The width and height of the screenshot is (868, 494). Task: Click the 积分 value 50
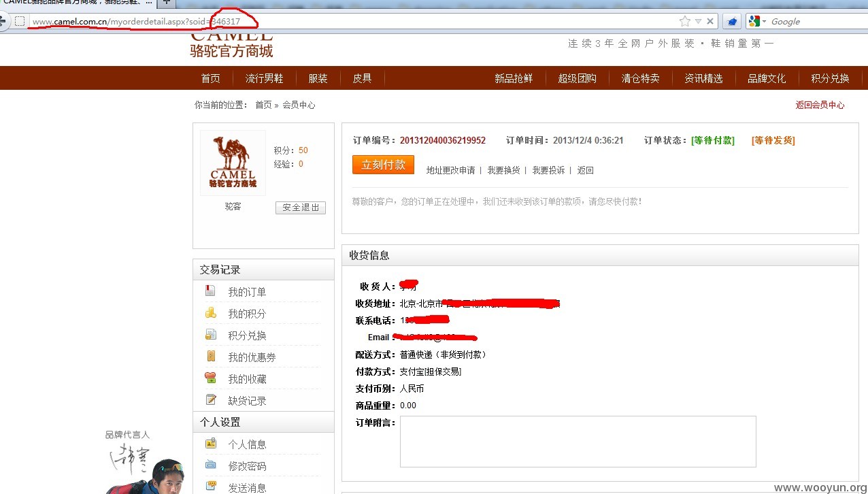tap(303, 150)
